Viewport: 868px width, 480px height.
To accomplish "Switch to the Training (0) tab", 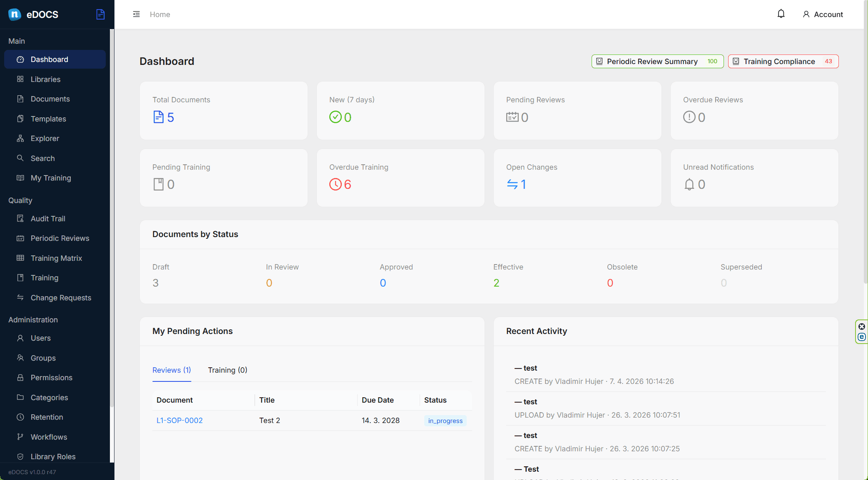I will pos(228,370).
